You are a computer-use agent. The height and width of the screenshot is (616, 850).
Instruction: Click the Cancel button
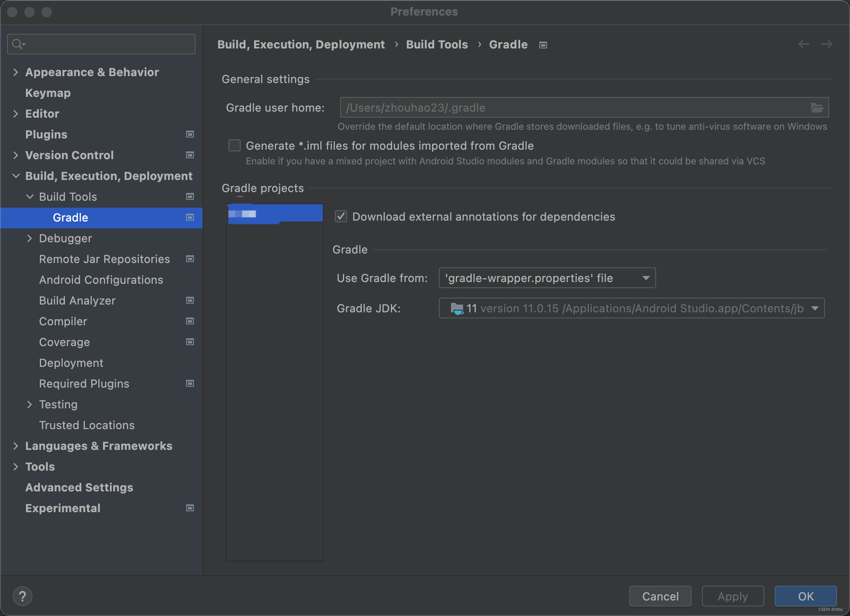tap(660, 596)
